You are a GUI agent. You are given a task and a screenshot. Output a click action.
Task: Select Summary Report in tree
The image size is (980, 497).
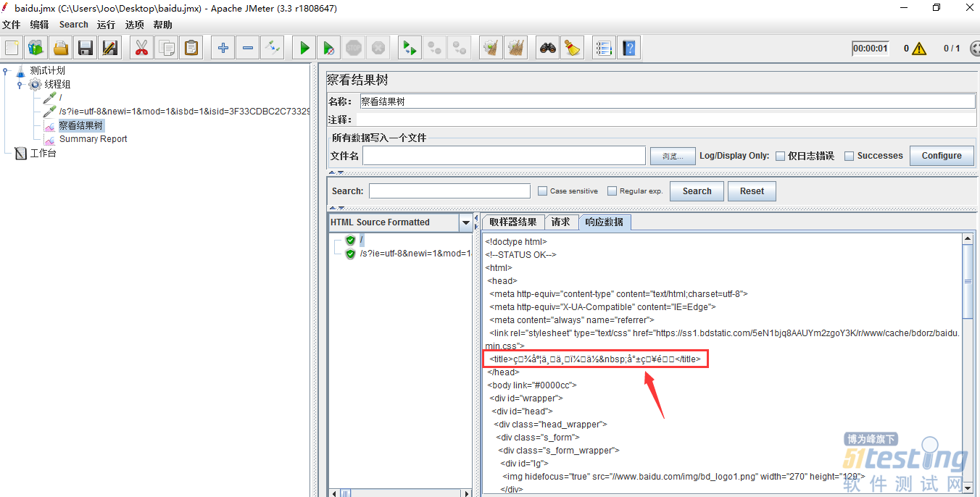pos(93,139)
